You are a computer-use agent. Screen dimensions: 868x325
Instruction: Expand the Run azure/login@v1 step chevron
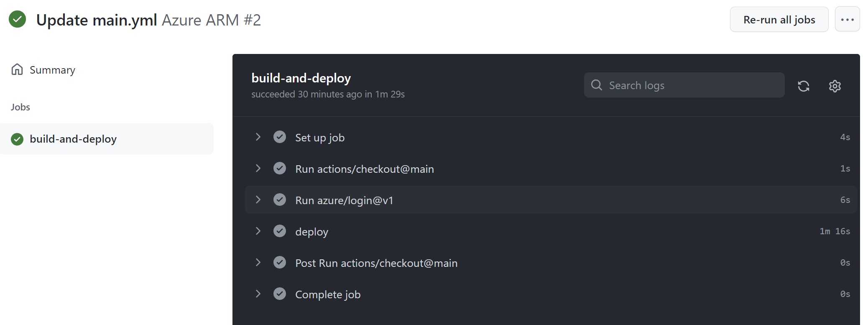pyautogui.click(x=258, y=200)
